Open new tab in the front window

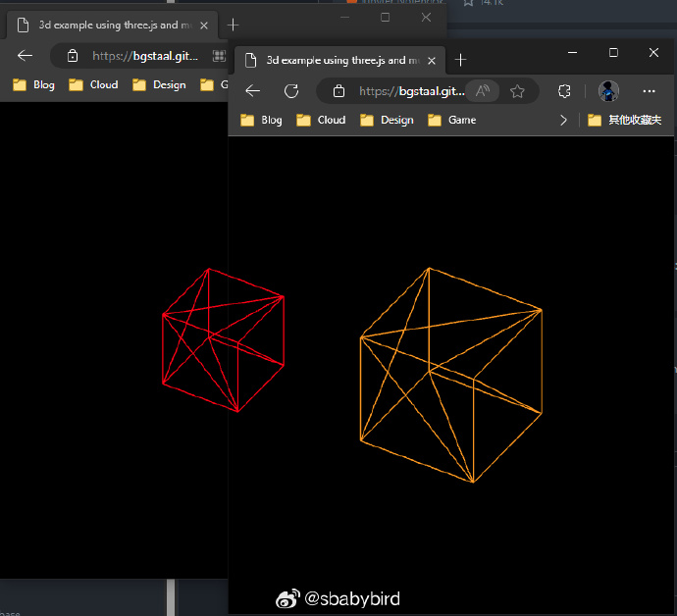(x=461, y=60)
